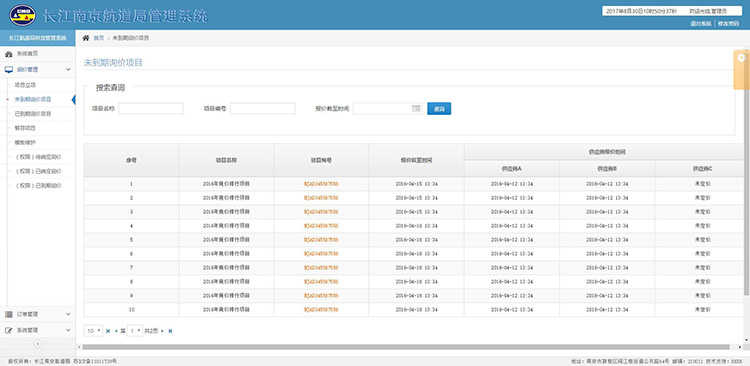Open the project number link in row 7

click(x=321, y=268)
